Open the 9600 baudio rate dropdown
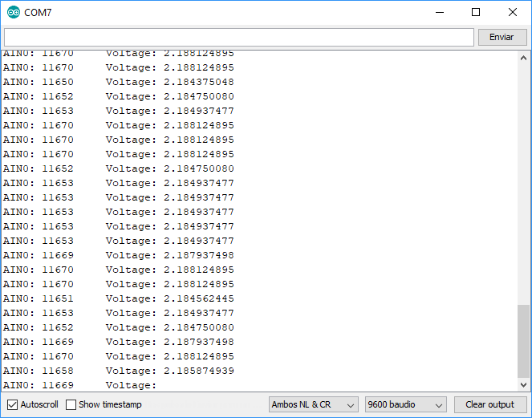This screenshot has height=418, width=532. [405, 405]
